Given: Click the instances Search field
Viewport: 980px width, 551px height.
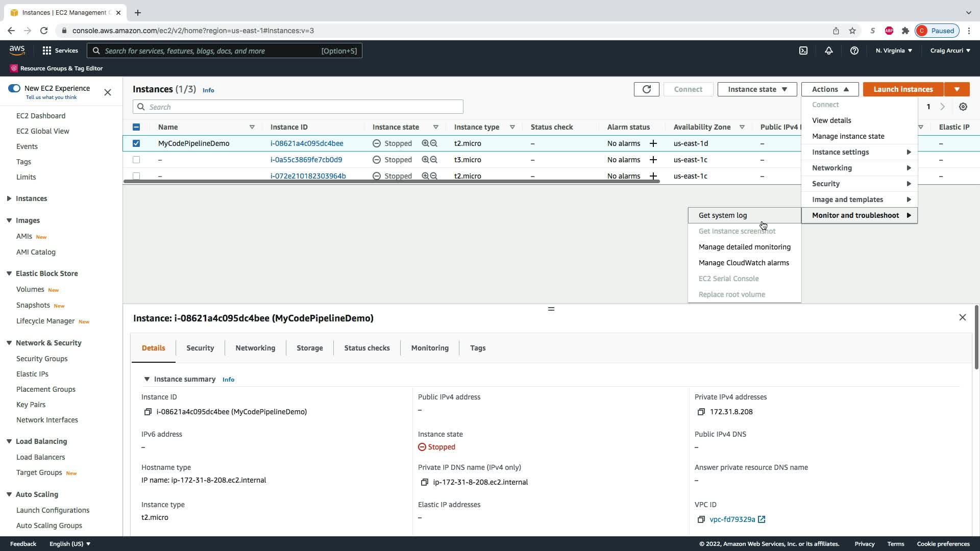Looking at the screenshot, I should [298, 107].
